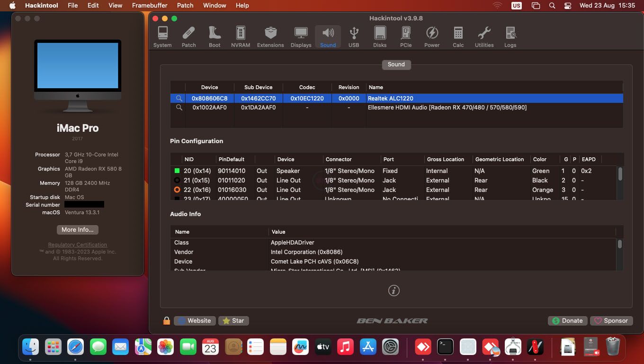The width and height of the screenshot is (644, 364).
Task: Select pin row 21 (0x15) Line Out
Action: click(x=394, y=180)
